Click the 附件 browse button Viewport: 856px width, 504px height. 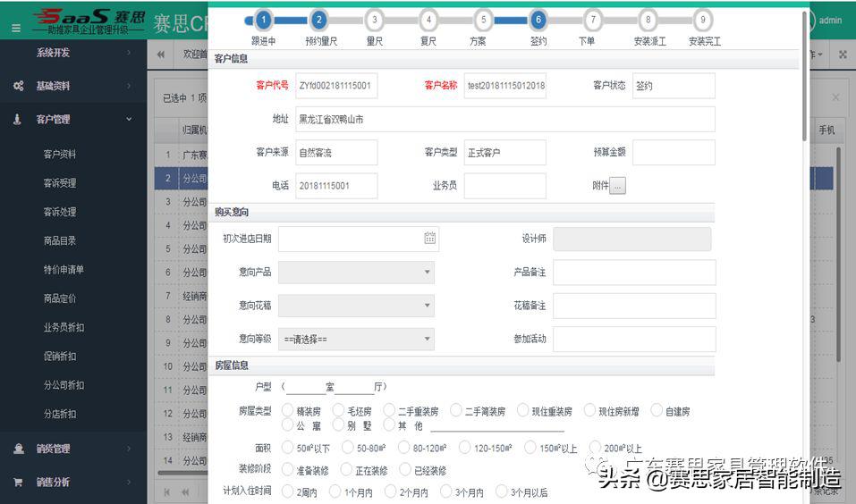click(617, 186)
